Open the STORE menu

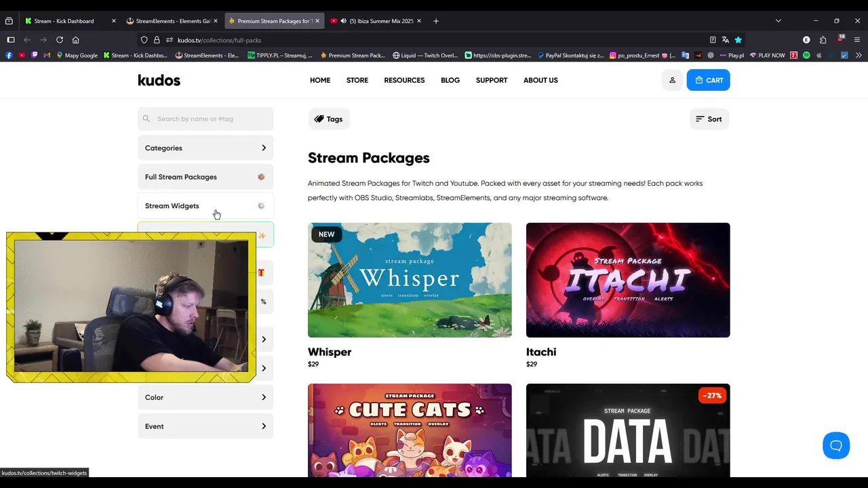tap(357, 80)
